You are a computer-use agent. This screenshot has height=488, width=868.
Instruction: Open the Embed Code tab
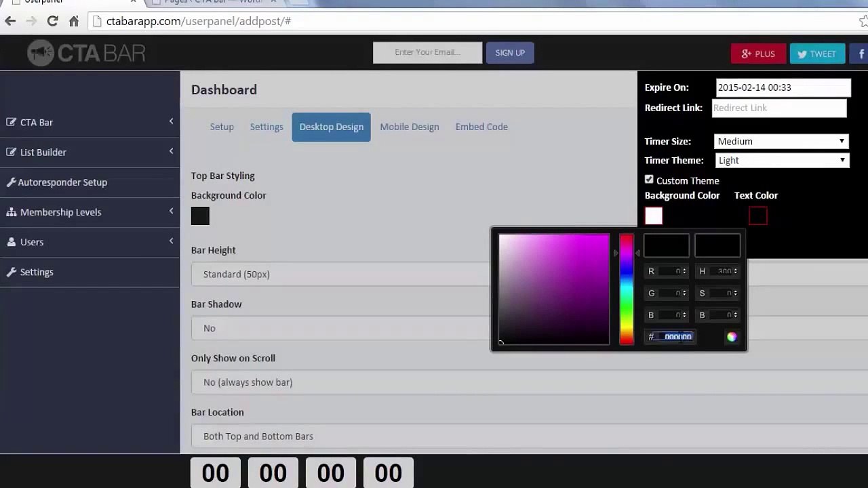(x=481, y=127)
